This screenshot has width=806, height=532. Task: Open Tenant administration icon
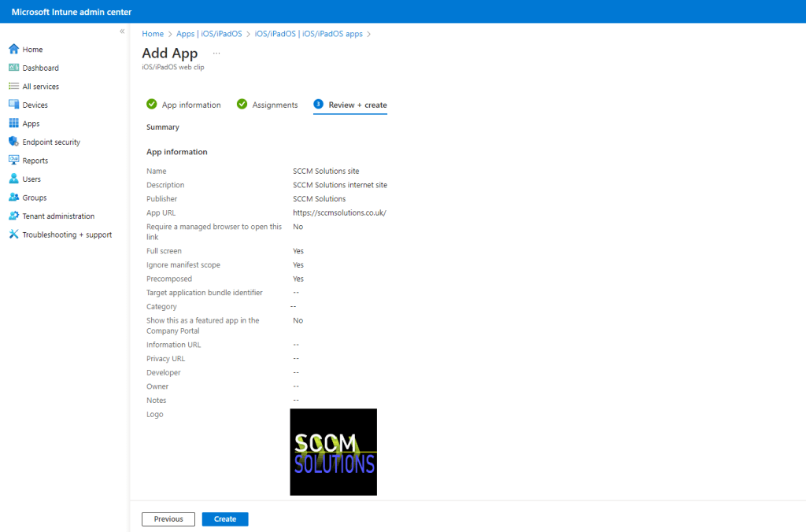[13, 216]
